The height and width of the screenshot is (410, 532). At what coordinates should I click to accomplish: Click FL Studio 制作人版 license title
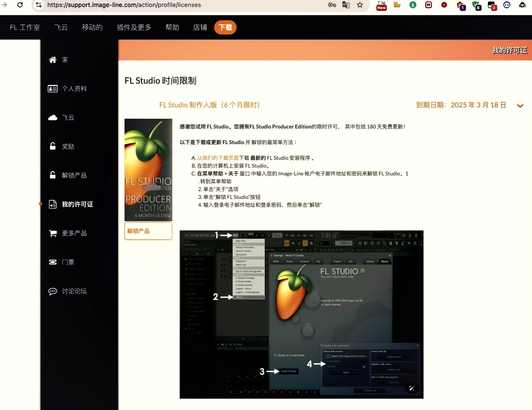click(210, 105)
